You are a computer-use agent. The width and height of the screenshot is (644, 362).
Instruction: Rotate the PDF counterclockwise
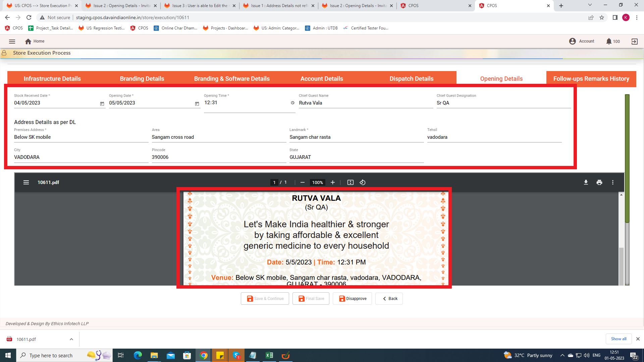coord(363,182)
